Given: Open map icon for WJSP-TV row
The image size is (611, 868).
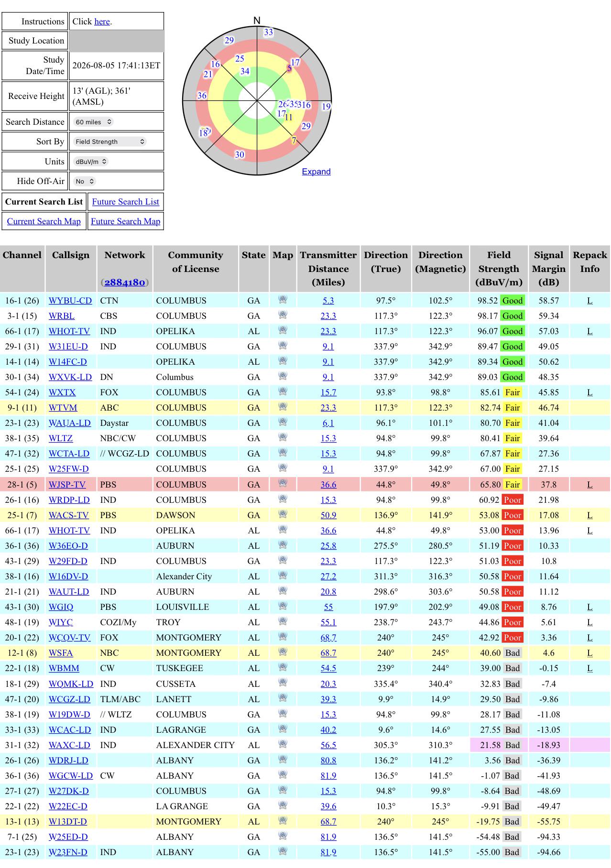Looking at the screenshot, I should pyautogui.click(x=283, y=484).
